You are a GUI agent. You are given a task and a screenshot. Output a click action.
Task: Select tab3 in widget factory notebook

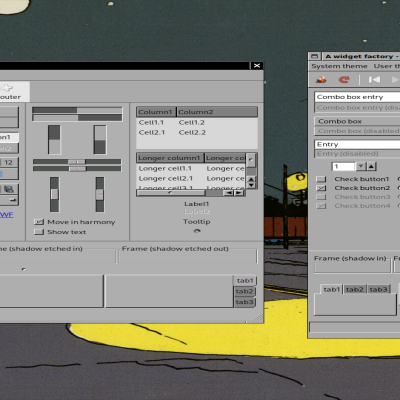(378, 289)
